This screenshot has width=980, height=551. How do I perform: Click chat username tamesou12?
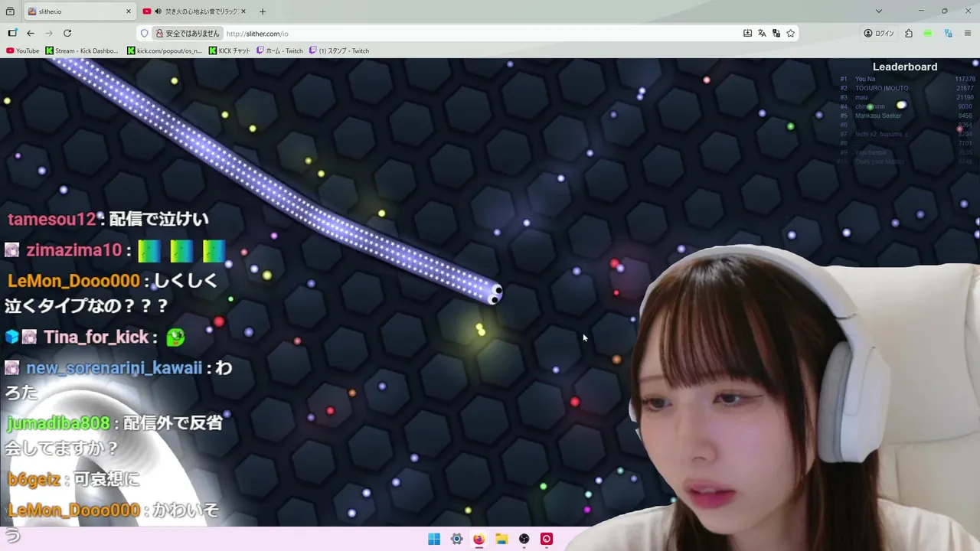pyautogui.click(x=52, y=220)
